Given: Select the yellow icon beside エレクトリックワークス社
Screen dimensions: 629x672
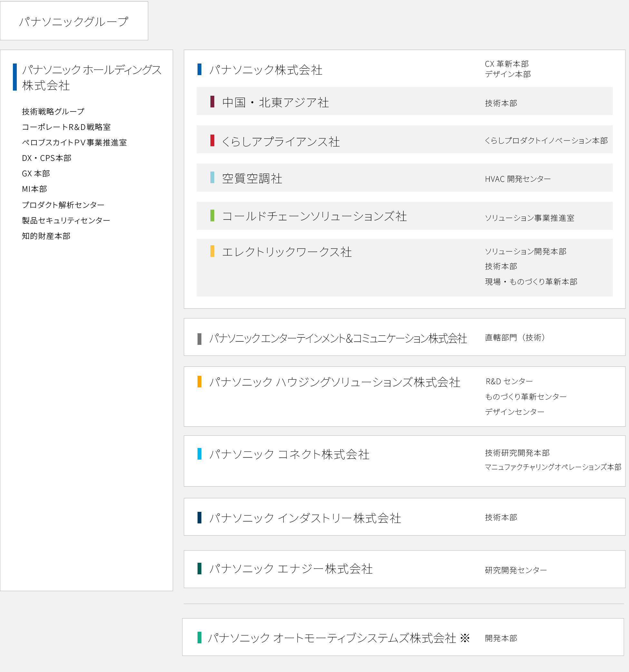Looking at the screenshot, I should 212,251.
